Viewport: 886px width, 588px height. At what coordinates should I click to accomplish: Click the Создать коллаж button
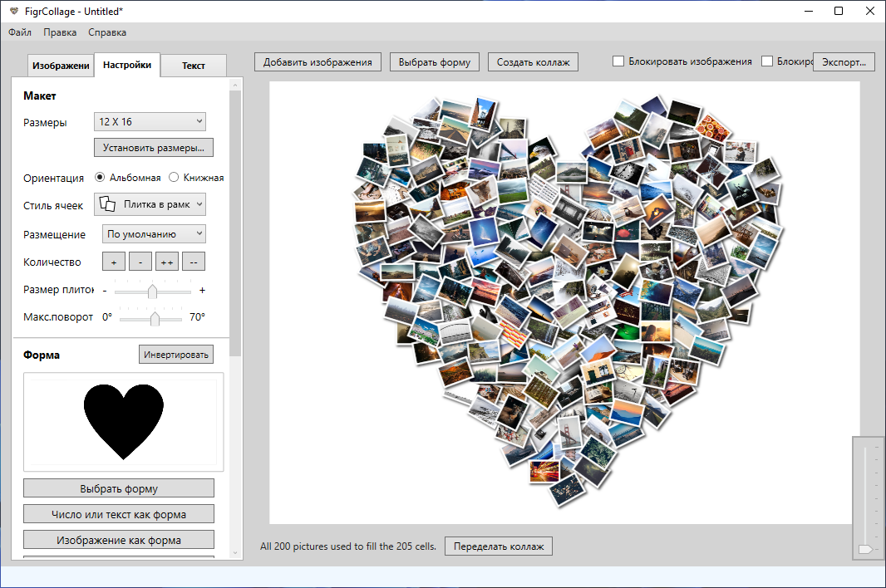(533, 62)
